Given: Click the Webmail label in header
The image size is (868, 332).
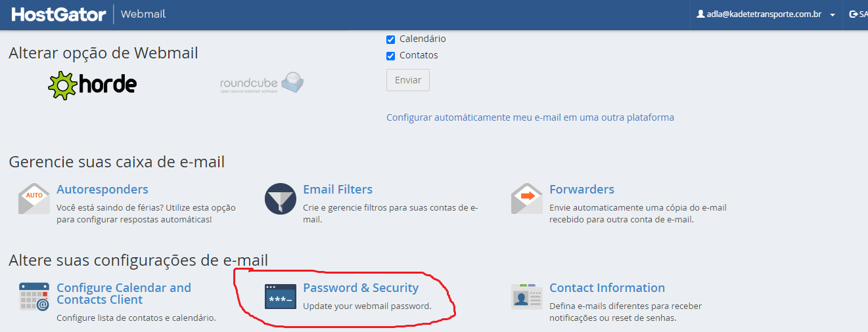Looking at the screenshot, I should 143,14.
